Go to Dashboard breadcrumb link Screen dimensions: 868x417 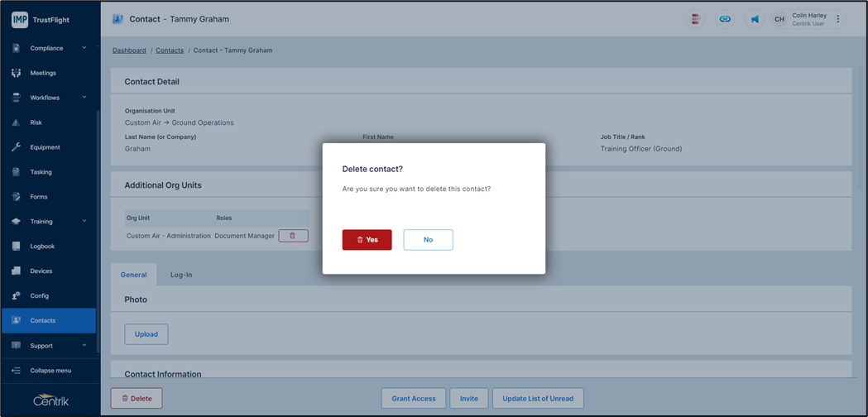(x=130, y=50)
